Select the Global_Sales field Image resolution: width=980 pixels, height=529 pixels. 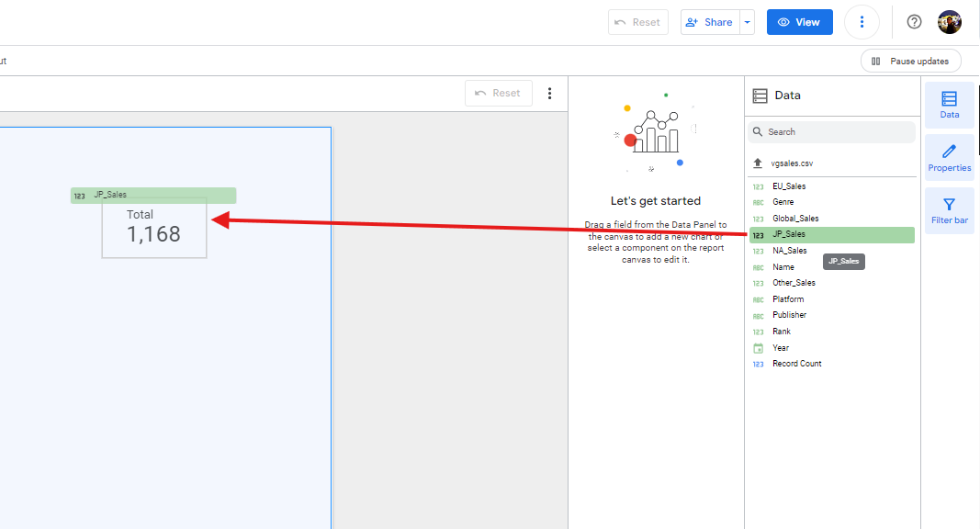pos(795,219)
